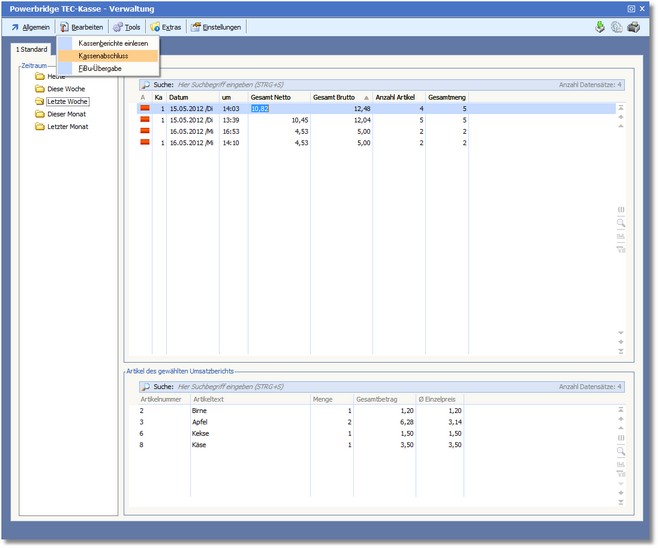Screen dimensions: 658x548
Task: Switch to the '1 Standard' tab
Action: click(x=32, y=49)
